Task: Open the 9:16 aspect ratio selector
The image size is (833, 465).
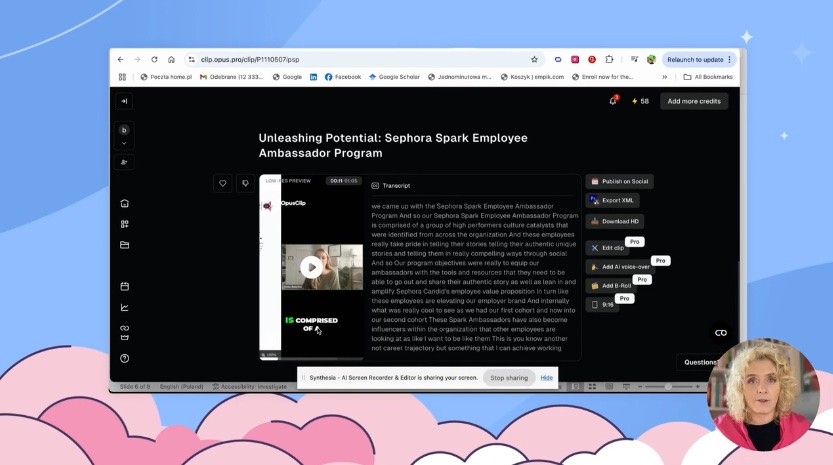Action: (x=602, y=304)
